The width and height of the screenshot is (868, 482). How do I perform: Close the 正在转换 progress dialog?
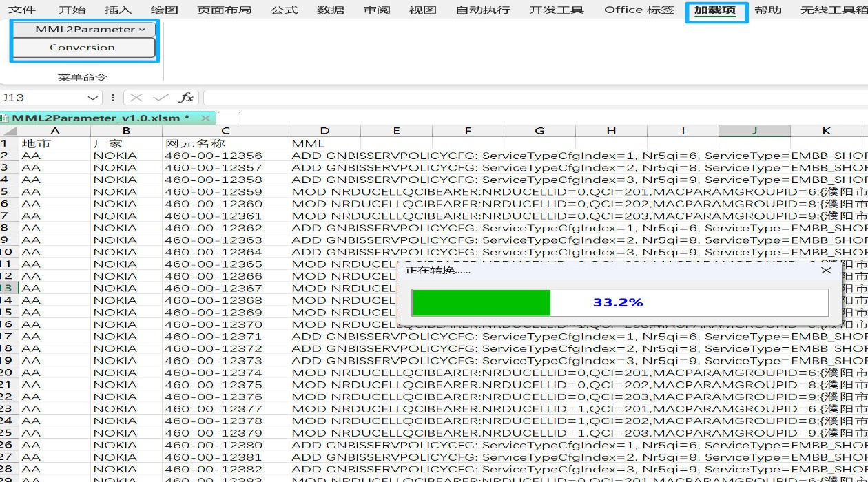coord(827,270)
